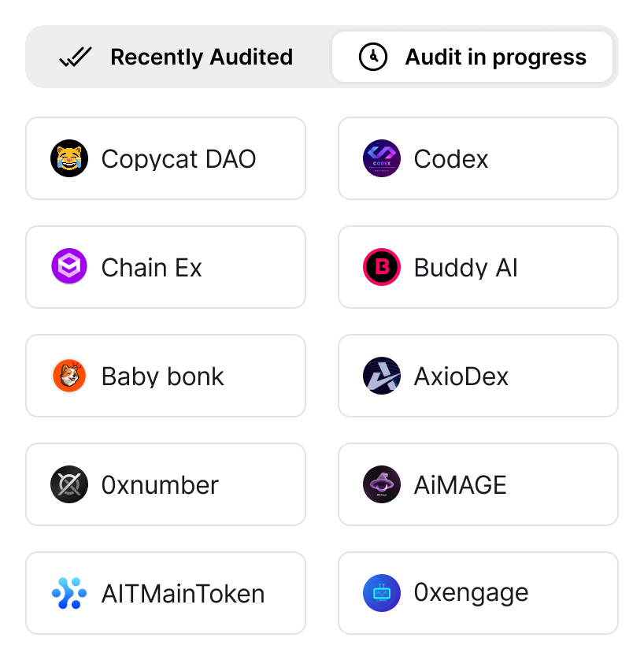Choose the AITMainToken text label

[x=183, y=594]
